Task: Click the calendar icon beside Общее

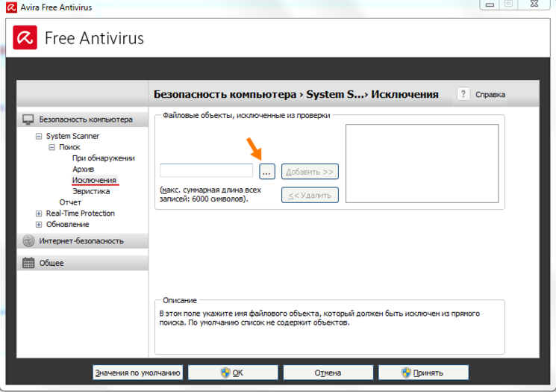Action: tap(28, 263)
